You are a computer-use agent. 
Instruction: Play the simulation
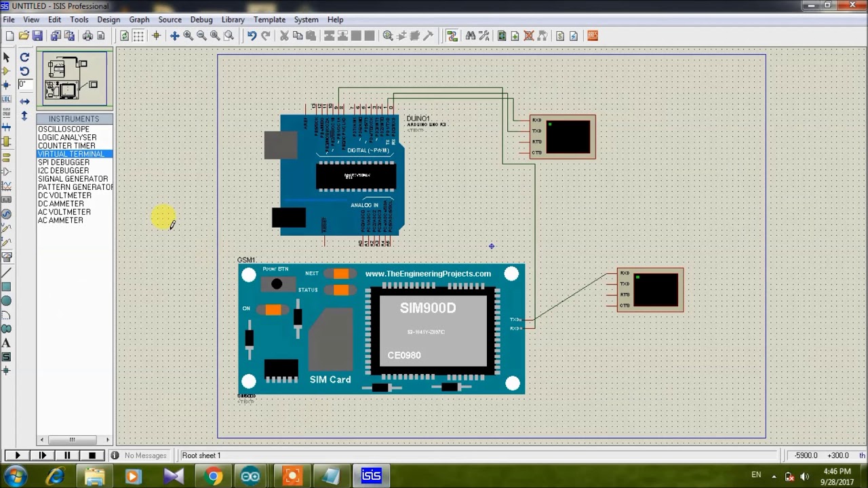17,455
